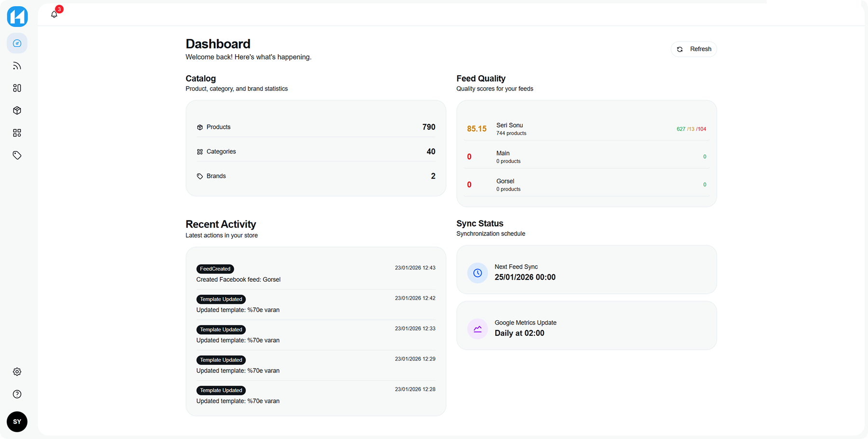Open the Seri Sonu feed quality entry

point(586,128)
